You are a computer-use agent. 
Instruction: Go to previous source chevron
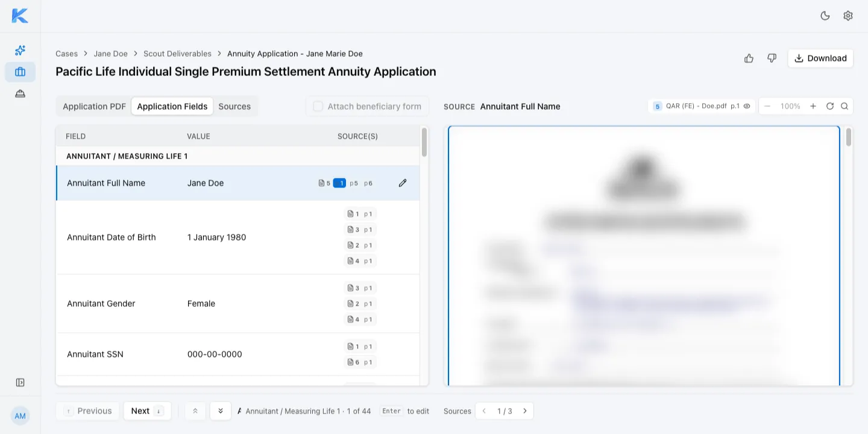tap(484, 411)
